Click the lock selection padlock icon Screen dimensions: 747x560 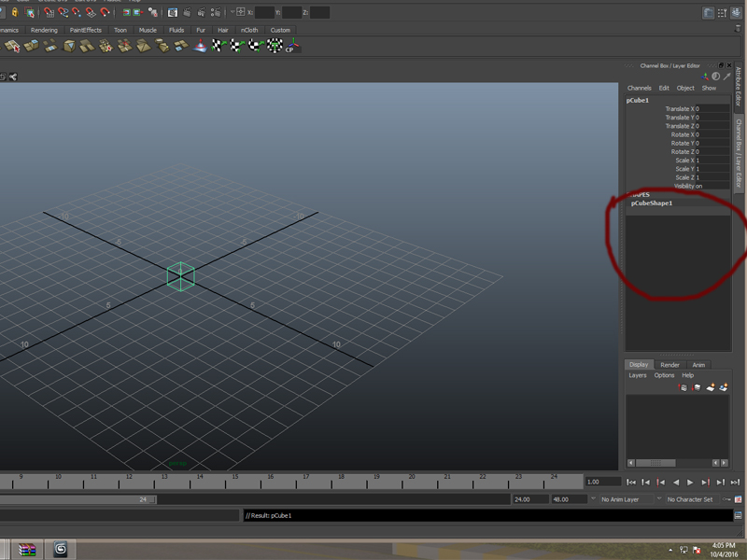pos(14,11)
